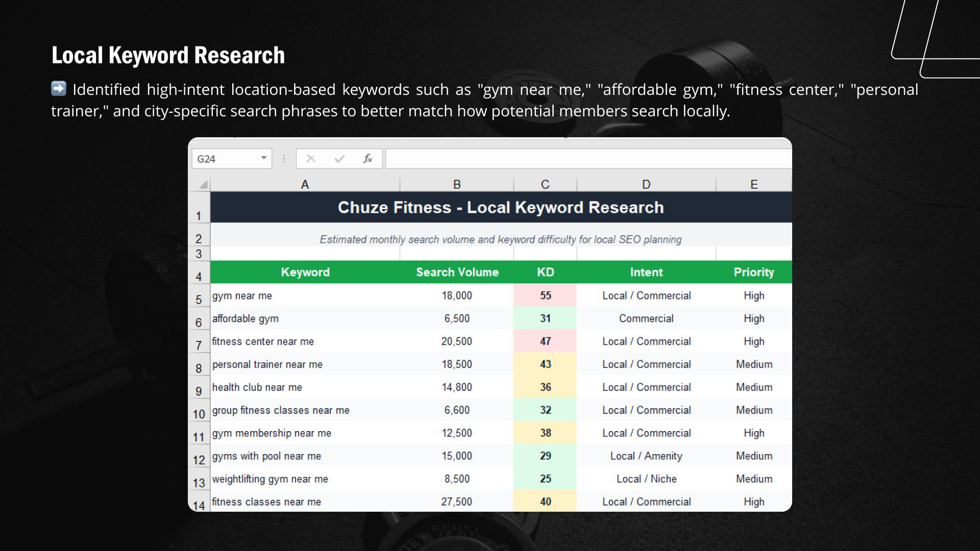Click the 'Chuze Fitness - Local Keyword Research' title cell

501,208
